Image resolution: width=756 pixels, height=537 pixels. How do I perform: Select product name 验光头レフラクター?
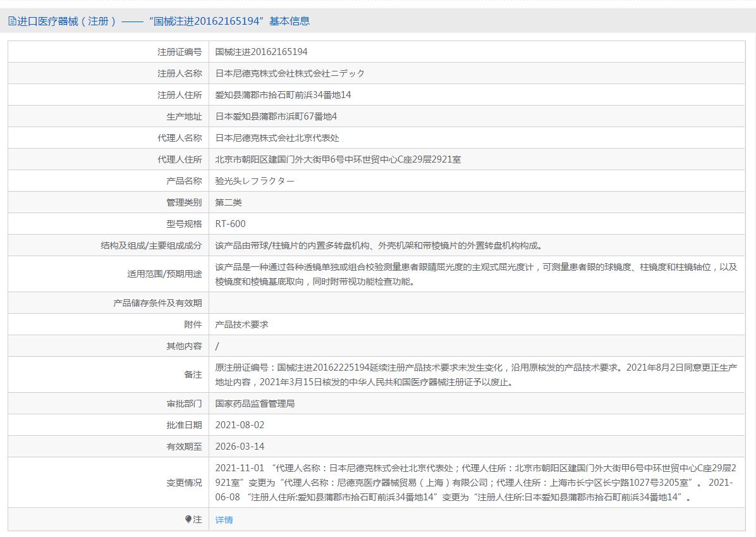(255, 181)
